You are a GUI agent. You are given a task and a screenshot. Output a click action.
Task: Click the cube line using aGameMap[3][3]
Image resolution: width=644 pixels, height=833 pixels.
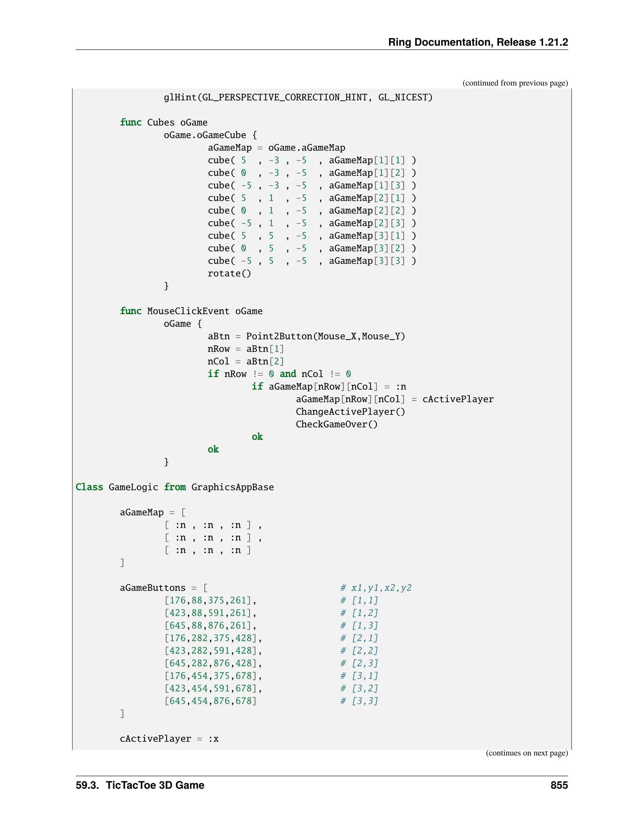point(312,261)
